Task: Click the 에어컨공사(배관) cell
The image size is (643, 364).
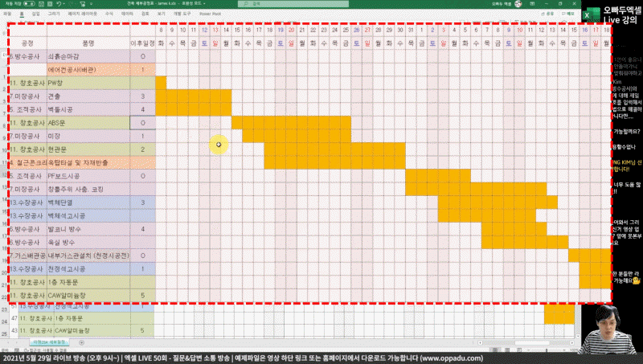Action: [x=88, y=70]
